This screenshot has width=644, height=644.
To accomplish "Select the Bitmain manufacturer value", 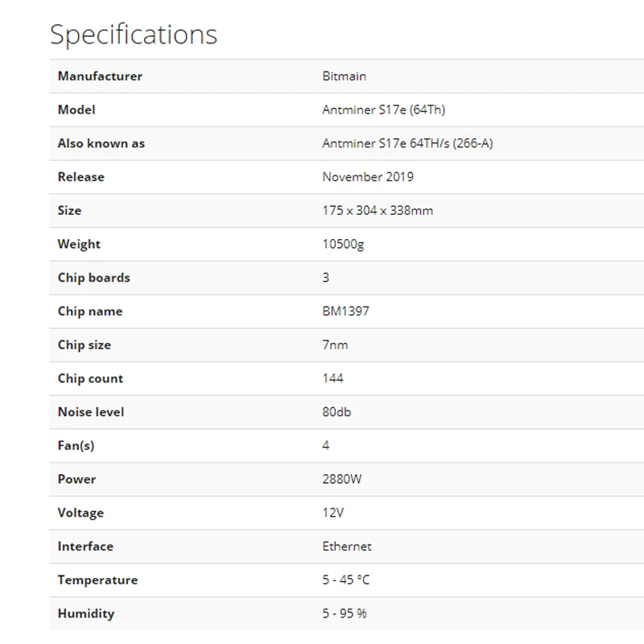I will (x=344, y=76).
